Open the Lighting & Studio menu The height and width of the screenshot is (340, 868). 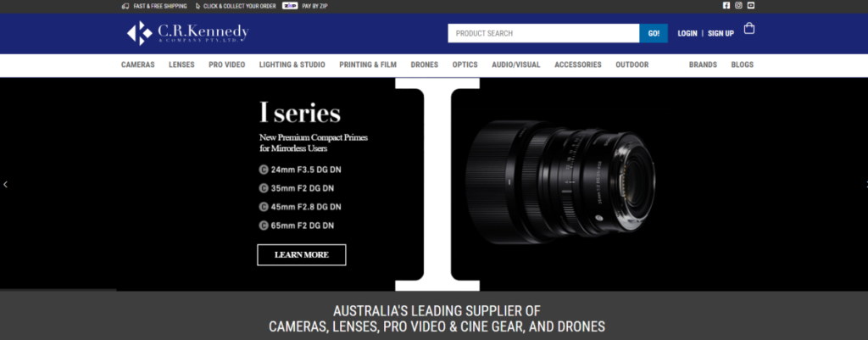pyautogui.click(x=292, y=64)
